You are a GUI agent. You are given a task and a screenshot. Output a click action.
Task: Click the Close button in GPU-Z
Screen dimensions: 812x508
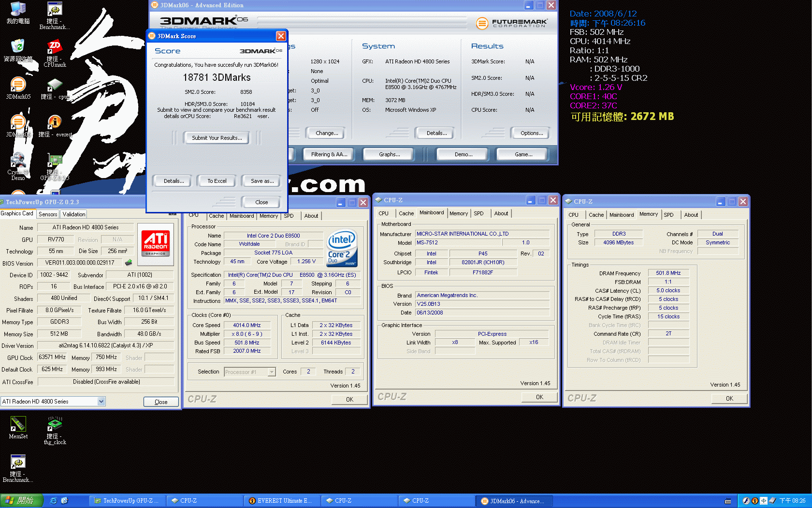[x=161, y=402]
